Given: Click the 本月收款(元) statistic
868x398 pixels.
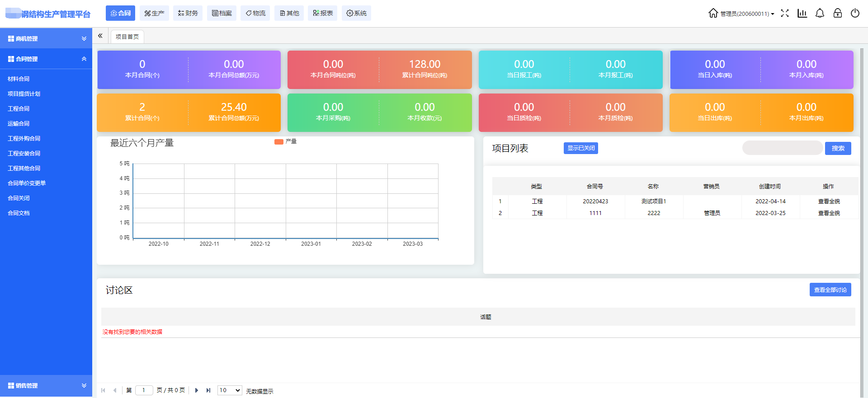Looking at the screenshot, I should [425, 112].
